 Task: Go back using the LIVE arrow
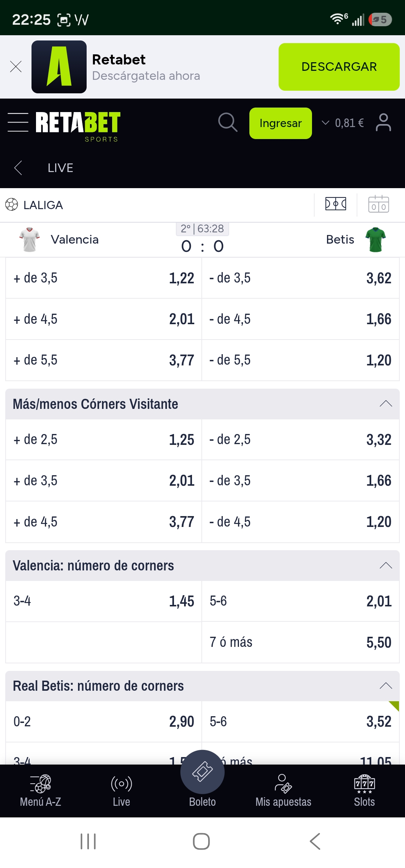[x=18, y=168]
